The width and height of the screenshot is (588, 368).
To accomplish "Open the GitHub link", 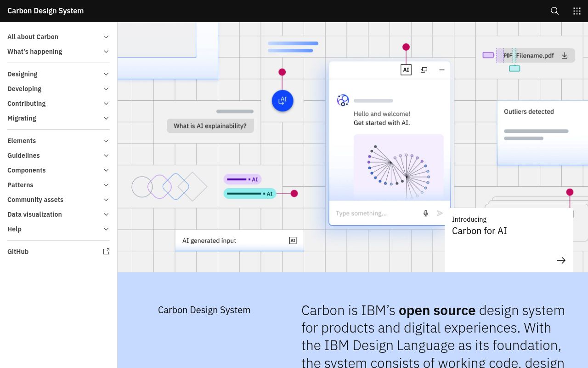I will (18, 251).
